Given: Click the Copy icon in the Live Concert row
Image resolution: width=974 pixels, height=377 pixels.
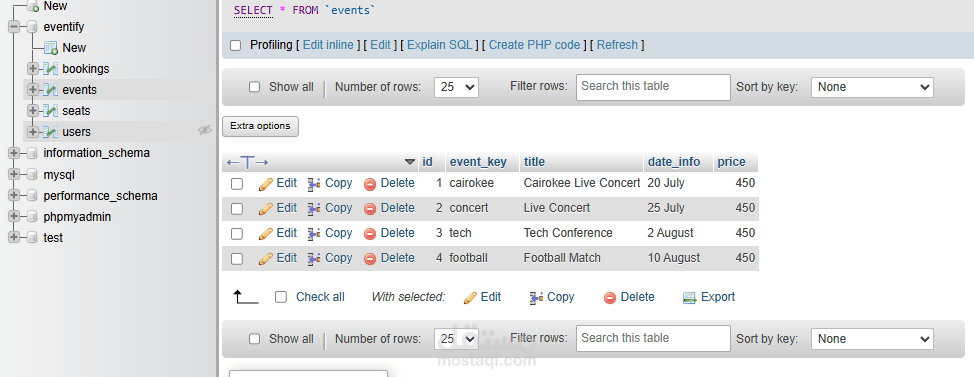Looking at the screenshot, I should pos(314,209).
